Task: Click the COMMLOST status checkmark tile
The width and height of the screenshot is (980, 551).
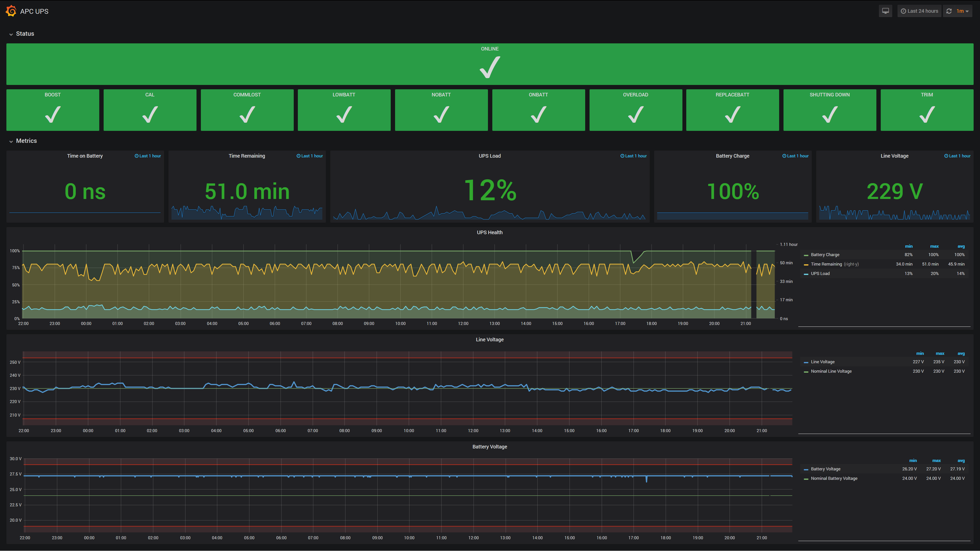Action: point(247,110)
